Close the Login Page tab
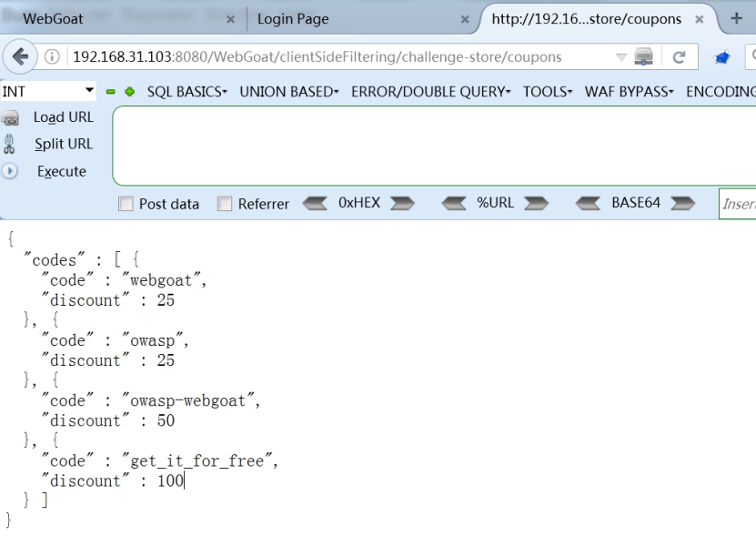The image size is (756, 546). (x=465, y=19)
